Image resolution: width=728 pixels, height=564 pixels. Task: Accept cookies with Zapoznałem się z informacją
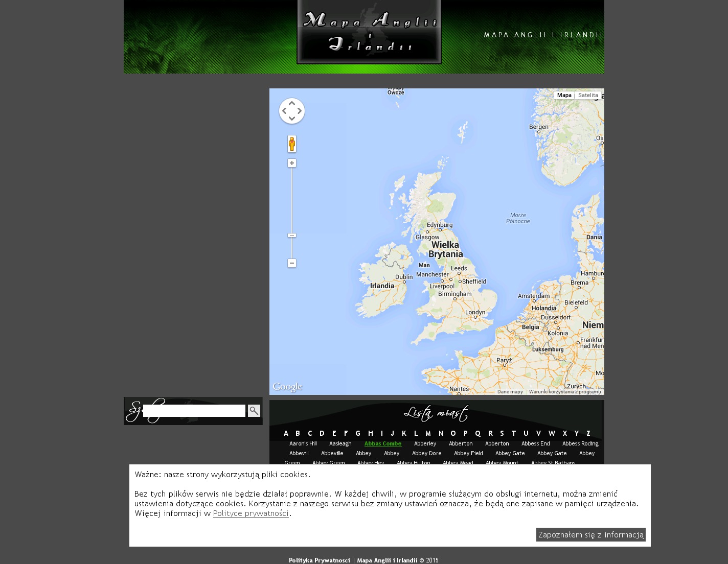click(x=590, y=534)
